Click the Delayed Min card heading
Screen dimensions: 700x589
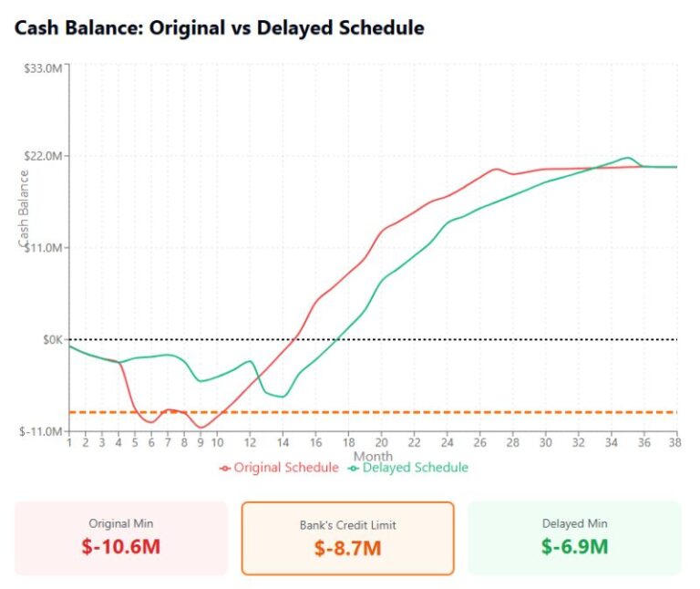click(574, 523)
